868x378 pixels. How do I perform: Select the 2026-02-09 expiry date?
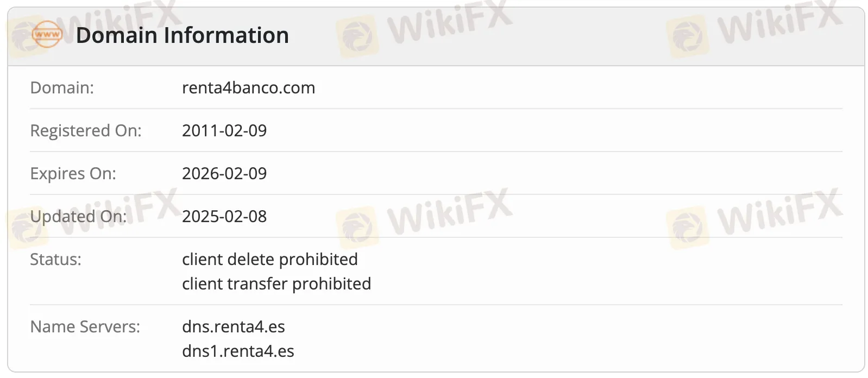tap(224, 173)
